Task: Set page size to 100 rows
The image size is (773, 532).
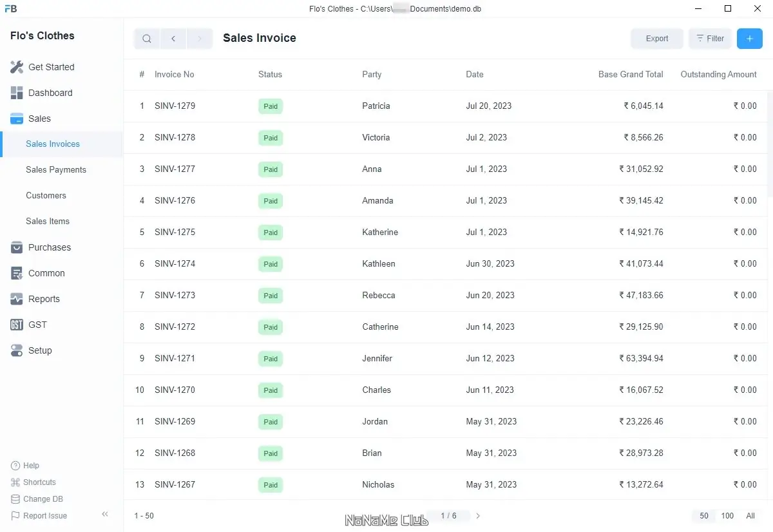Action: (727, 516)
